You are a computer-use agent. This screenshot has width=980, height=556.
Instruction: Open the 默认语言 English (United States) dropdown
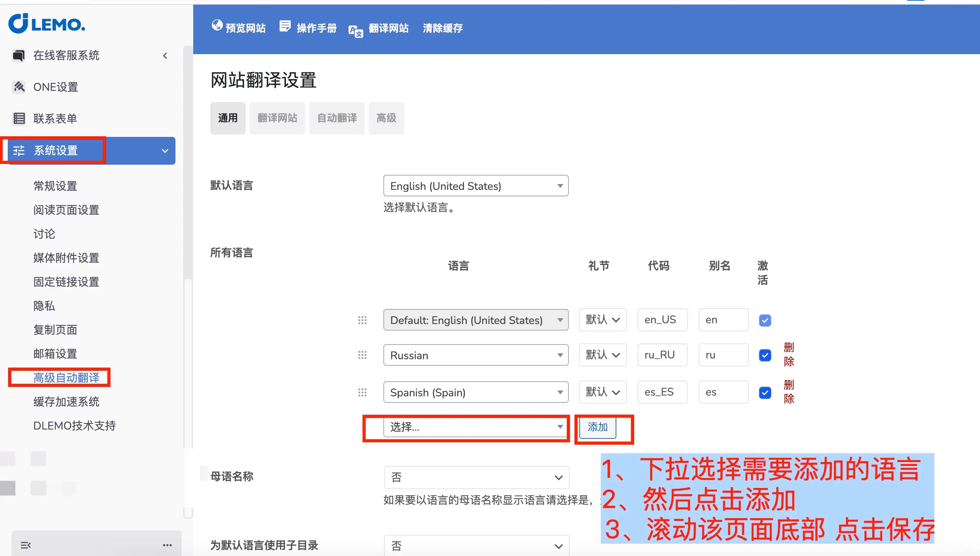(475, 186)
